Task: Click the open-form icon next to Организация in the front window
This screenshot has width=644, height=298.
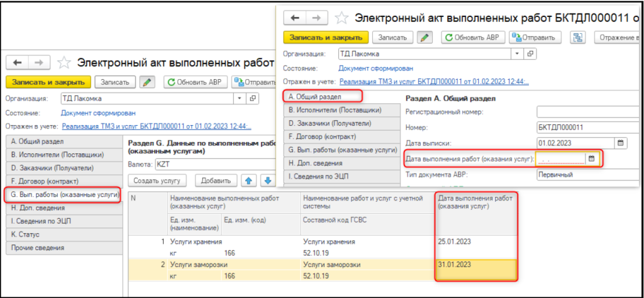Action: tap(530, 54)
